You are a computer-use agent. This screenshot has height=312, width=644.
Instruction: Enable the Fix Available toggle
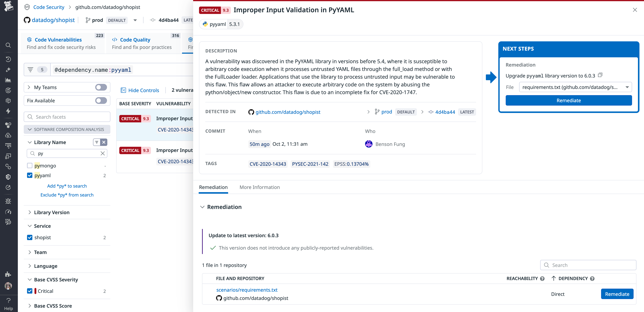click(x=101, y=100)
